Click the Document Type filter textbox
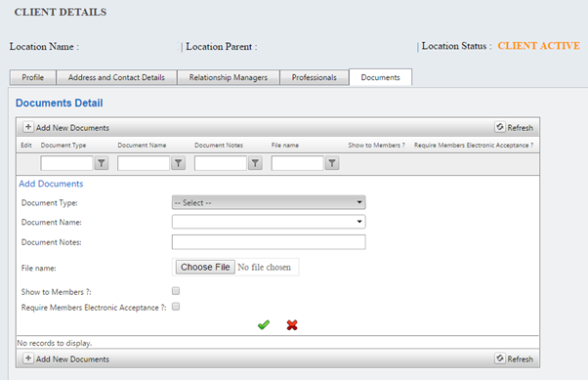 66,163
